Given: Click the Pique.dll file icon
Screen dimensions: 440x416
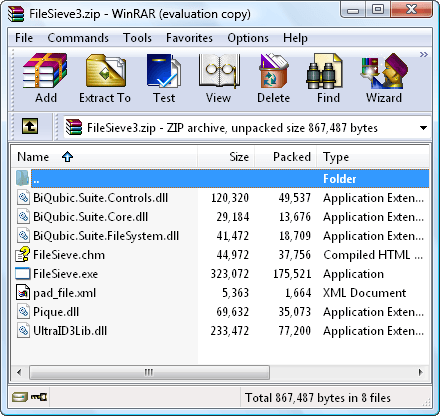Looking at the screenshot, I should (23, 312).
